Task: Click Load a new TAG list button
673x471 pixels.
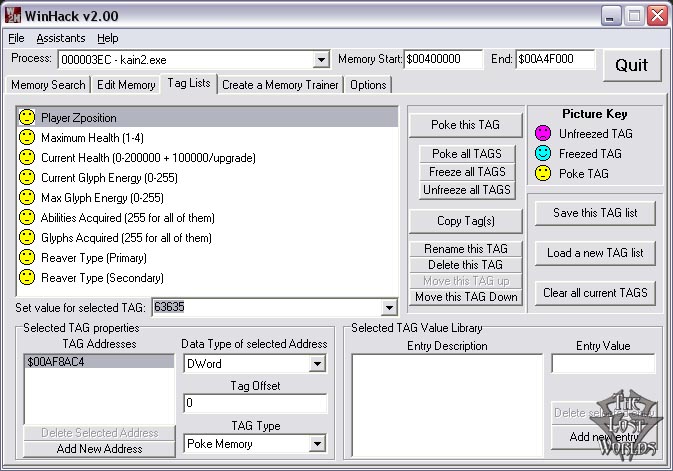Action: [595, 253]
